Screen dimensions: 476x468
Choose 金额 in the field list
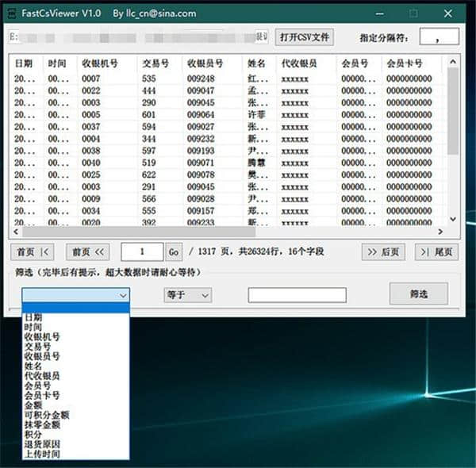click(x=33, y=405)
